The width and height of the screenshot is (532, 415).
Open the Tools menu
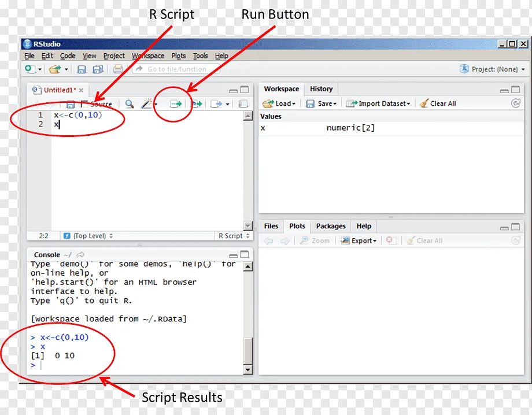(200, 55)
